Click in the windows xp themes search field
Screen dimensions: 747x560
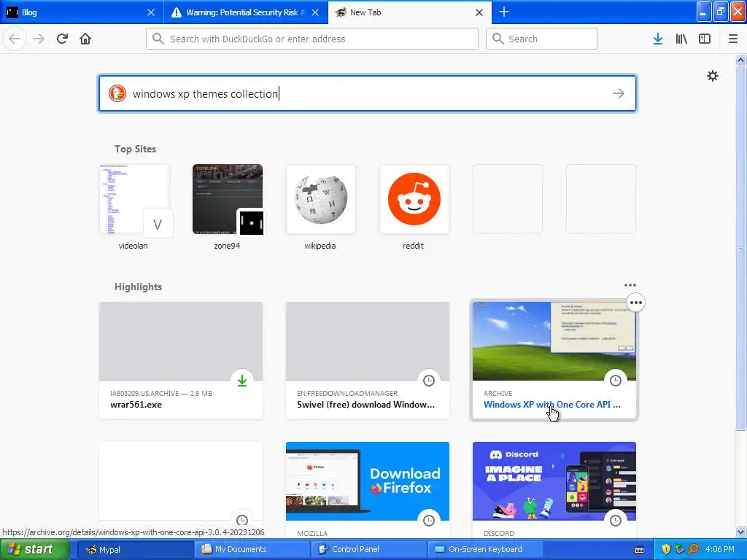(x=367, y=93)
